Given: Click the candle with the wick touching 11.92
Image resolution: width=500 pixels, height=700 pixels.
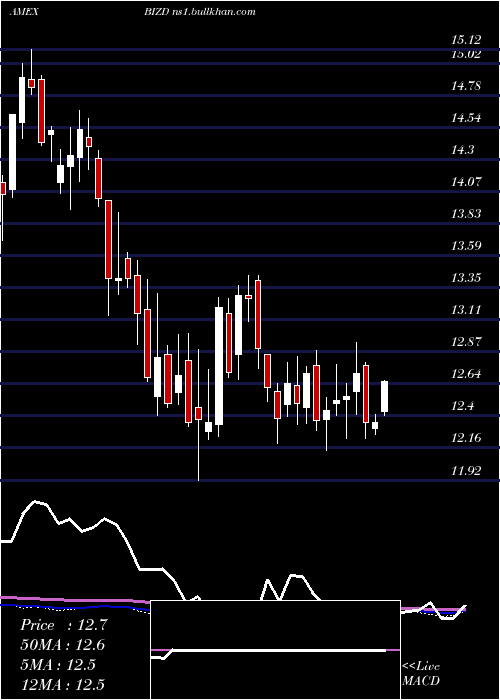Looking at the screenshot, I should coord(198,415).
